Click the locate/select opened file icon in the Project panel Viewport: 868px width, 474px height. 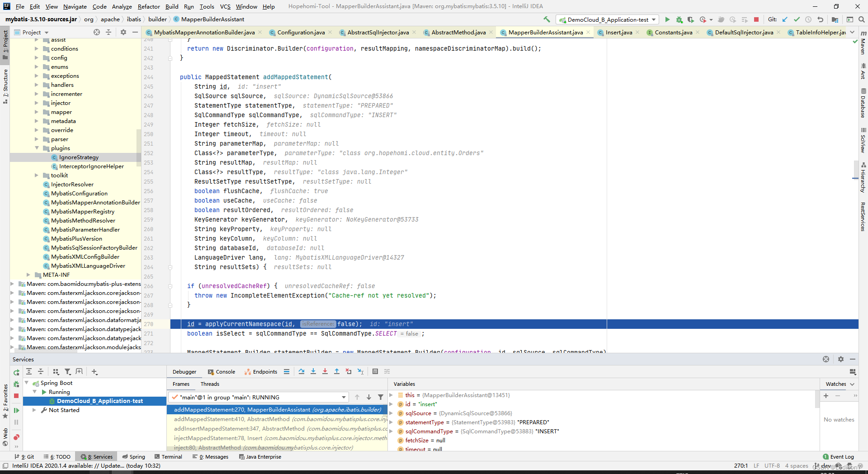[x=97, y=32]
